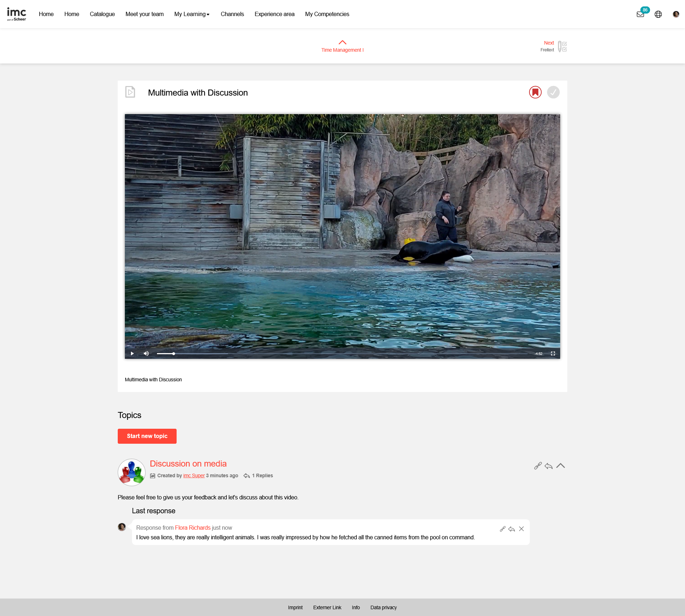Click Flora Richards' avatar thumbnail
The height and width of the screenshot is (616, 685).
point(122,527)
